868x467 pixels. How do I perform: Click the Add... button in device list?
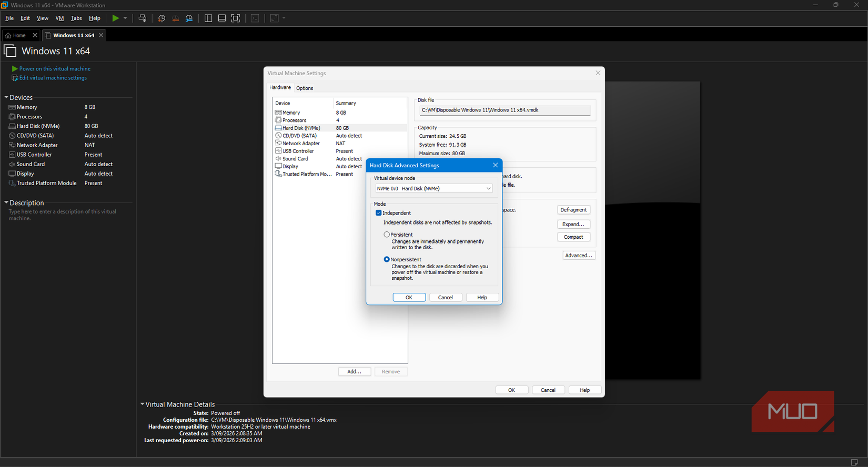coord(354,372)
